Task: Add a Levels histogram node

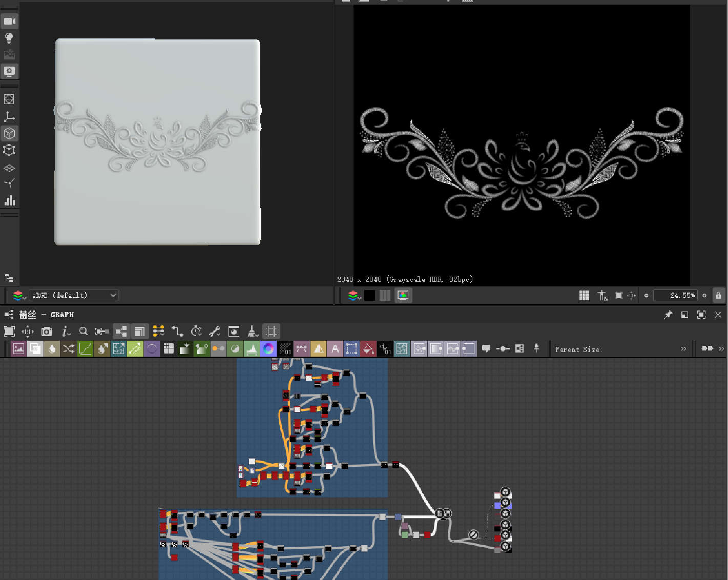Action: pos(252,349)
